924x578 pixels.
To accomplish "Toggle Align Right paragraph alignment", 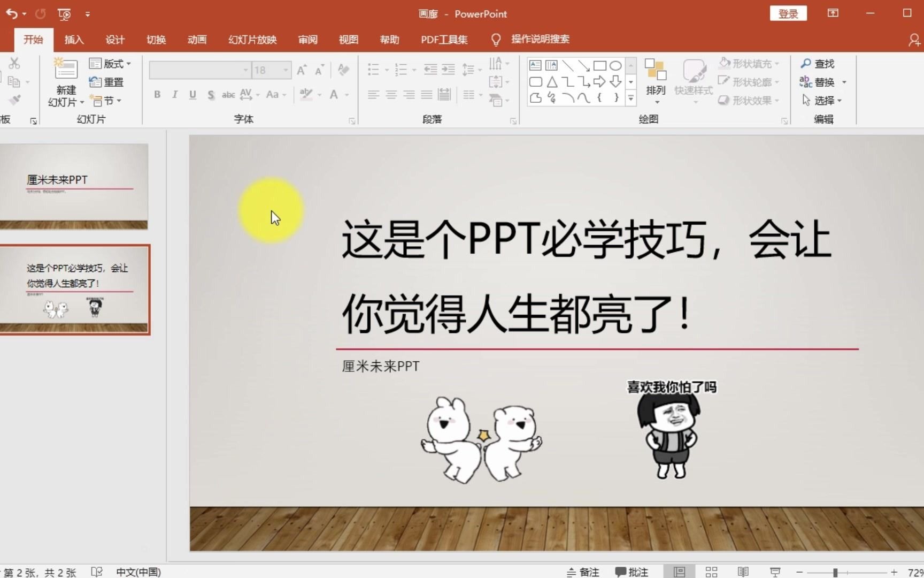I will point(409,95).
